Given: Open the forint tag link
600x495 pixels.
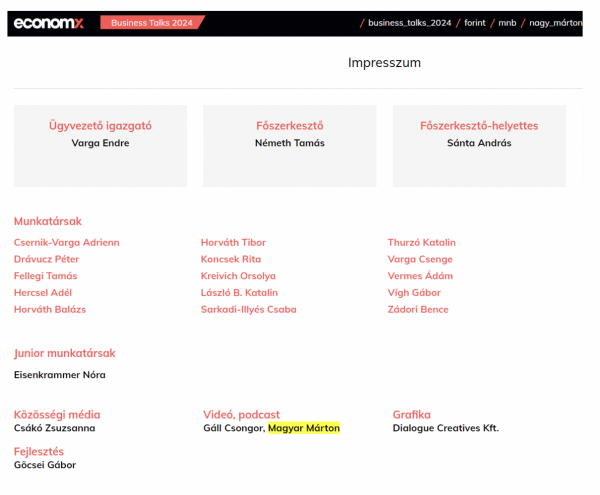Looking at the screenshot, I should point(475,23).
